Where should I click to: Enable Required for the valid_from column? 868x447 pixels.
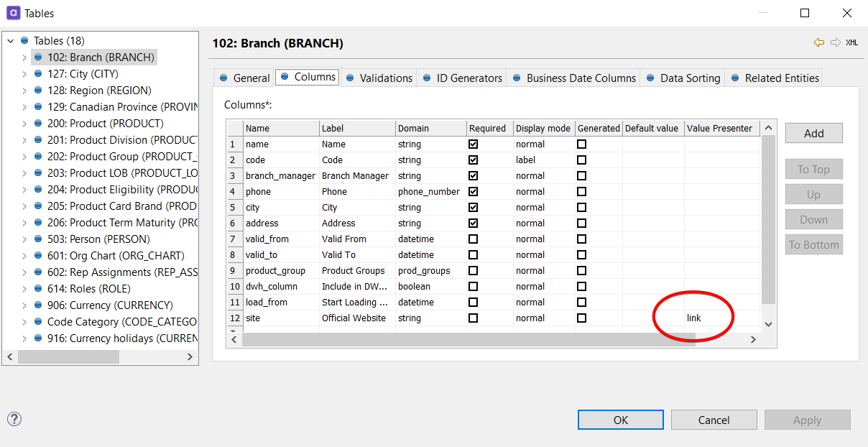point(473,239)
